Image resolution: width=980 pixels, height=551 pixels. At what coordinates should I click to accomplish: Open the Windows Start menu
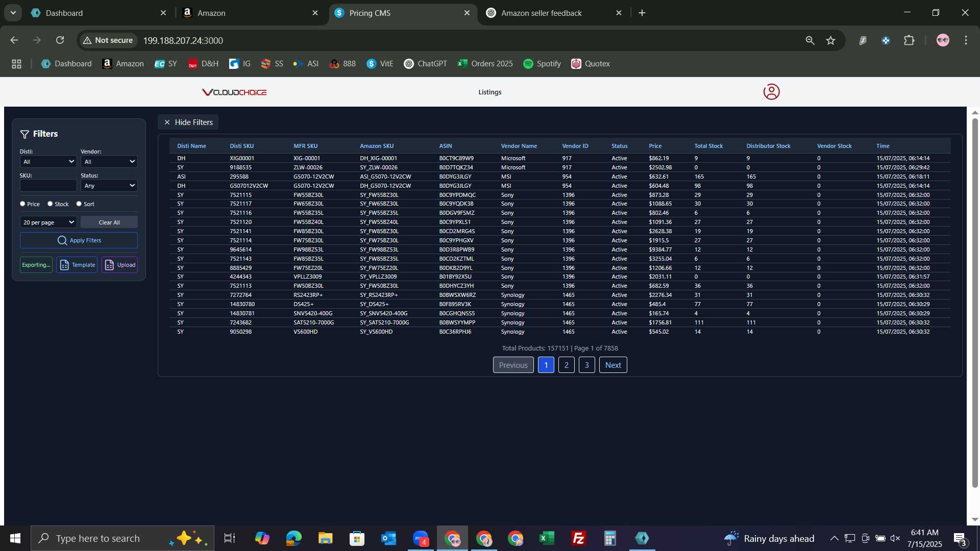[15, 538]
